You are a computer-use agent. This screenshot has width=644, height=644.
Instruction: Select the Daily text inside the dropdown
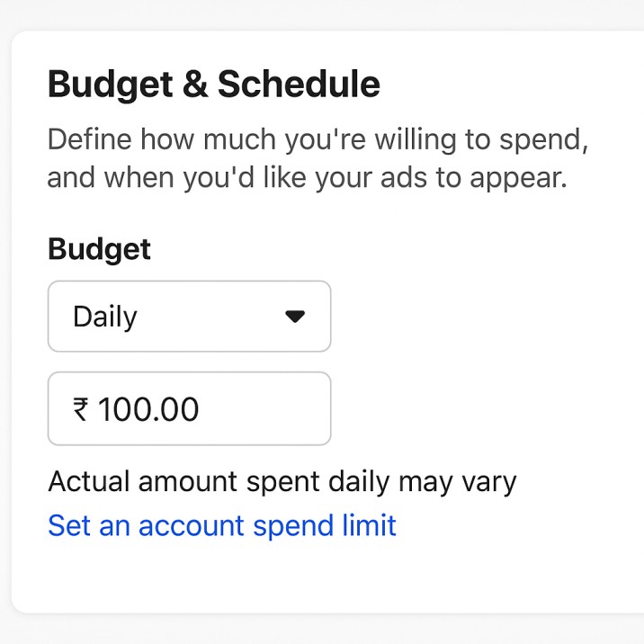(x=105, y=318)
